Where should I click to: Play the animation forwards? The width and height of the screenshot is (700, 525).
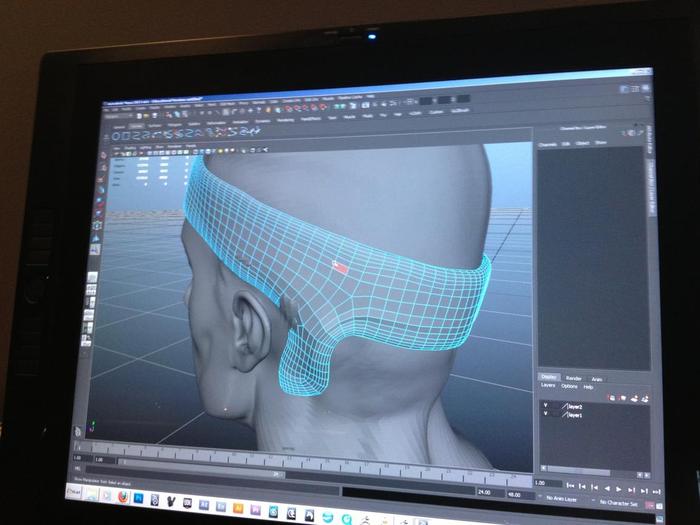[619, 489]
